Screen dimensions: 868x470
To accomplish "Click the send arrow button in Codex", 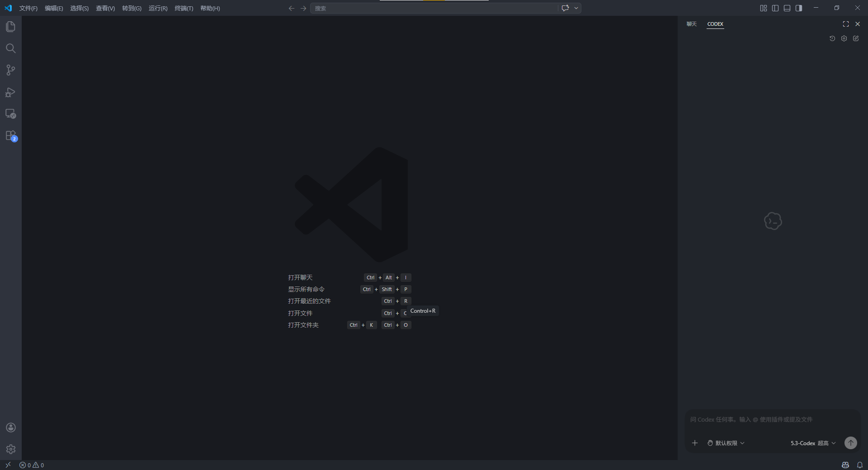I will point(851,443).
